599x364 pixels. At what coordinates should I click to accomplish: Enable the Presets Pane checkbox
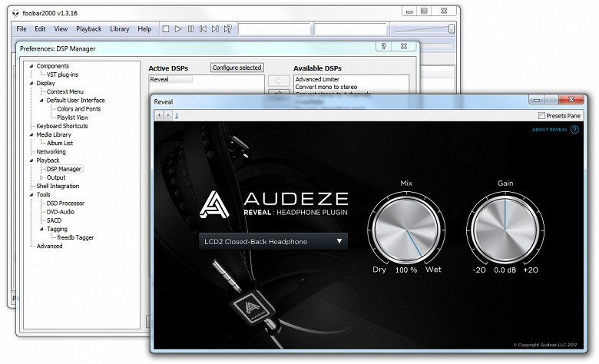tap(541, 115)
